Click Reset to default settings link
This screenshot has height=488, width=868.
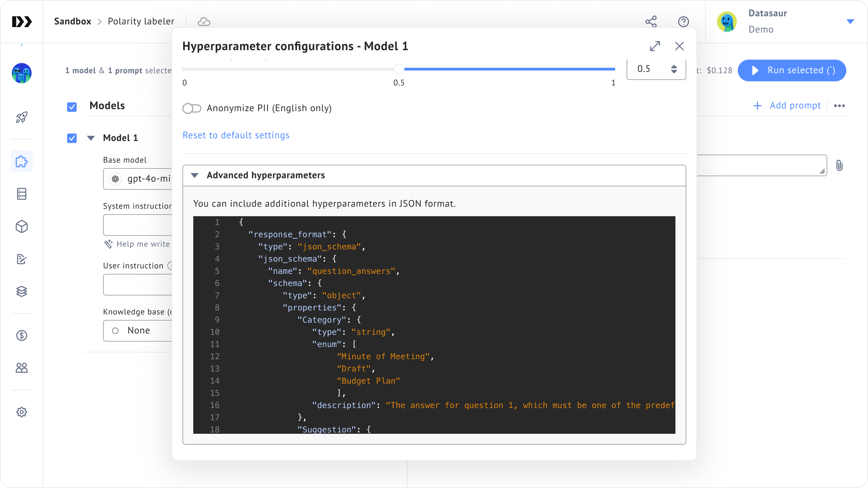click(x=235, y=135)
